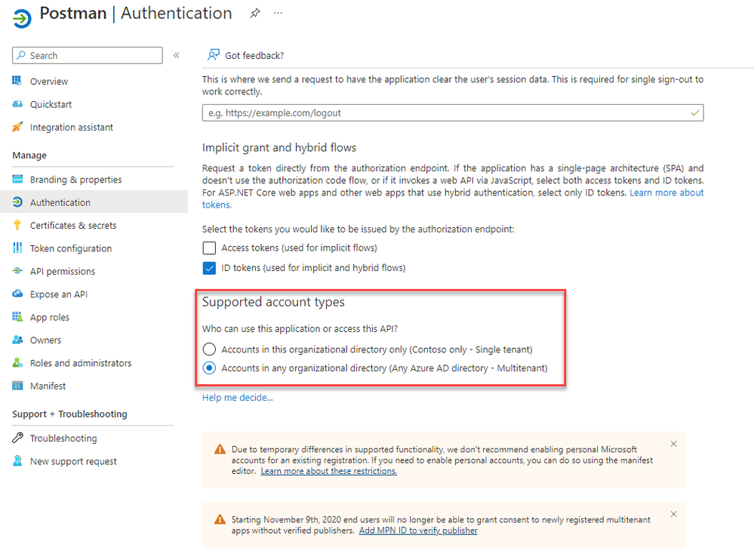Navigate to API permissions
Viewport: 754px width, 560px height.
click(x=63, y=271)
